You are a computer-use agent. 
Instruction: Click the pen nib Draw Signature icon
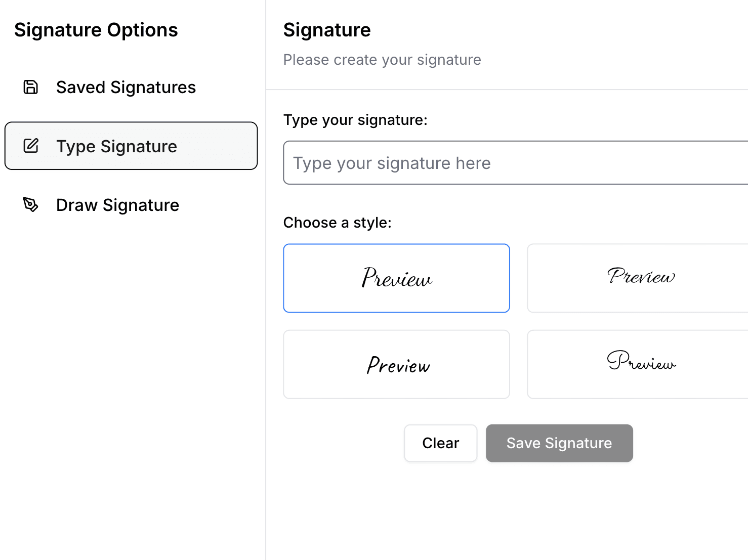point(31,204)
